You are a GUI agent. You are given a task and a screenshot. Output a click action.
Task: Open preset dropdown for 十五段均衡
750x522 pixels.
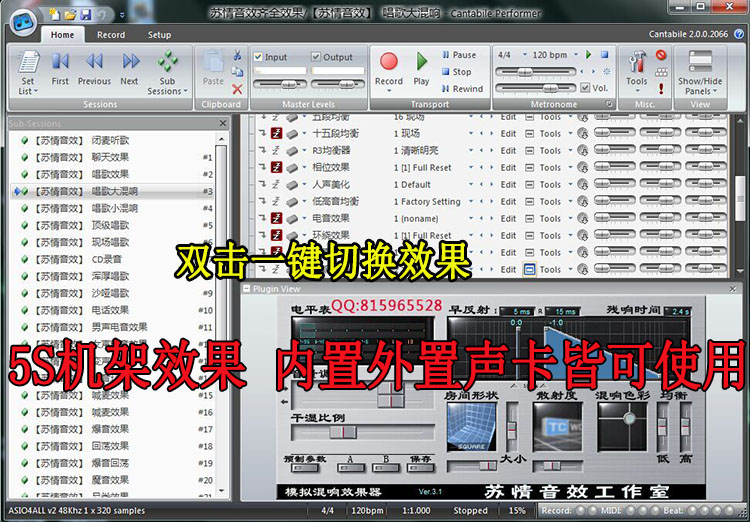471,133
